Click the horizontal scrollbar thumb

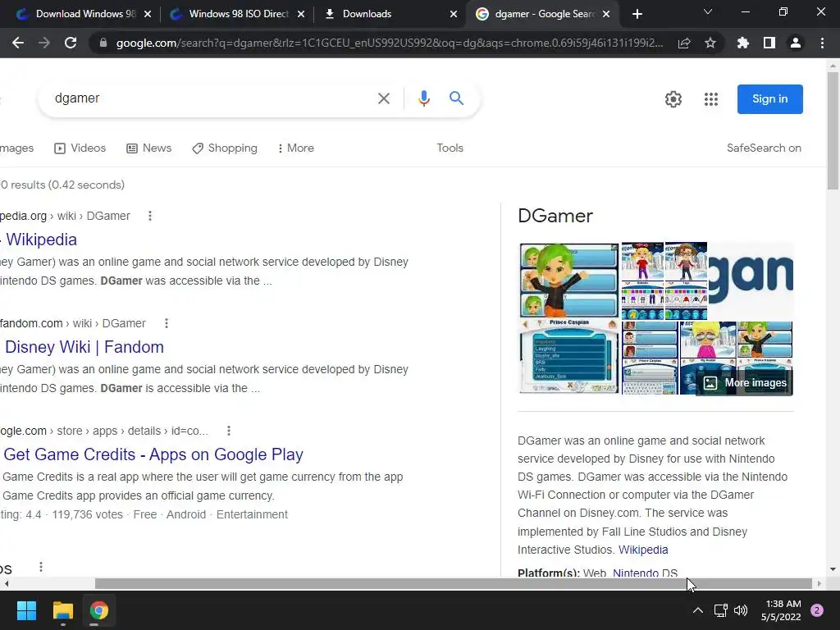pyautogui.click(x=453, y=583)
